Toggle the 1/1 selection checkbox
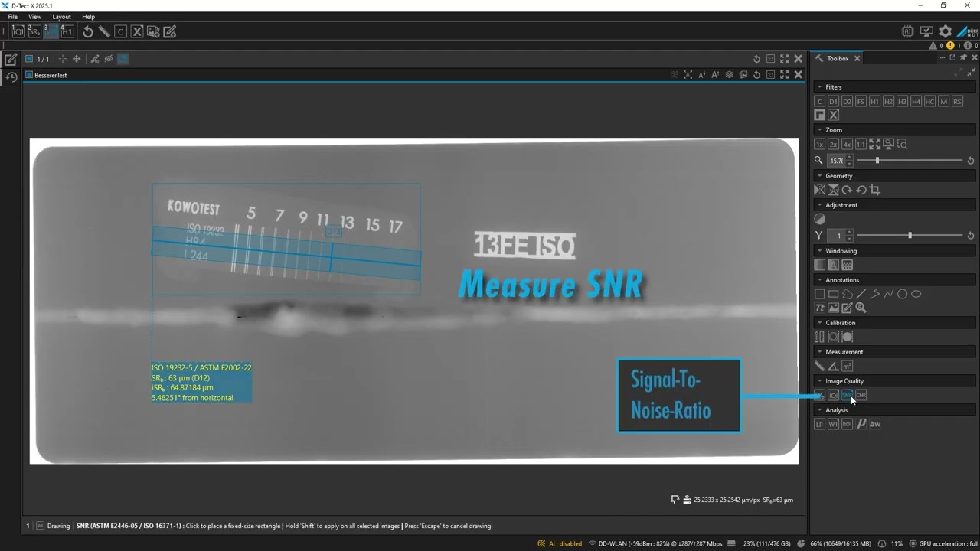Image resolution: width=980 pixels, height=551 pixels. [28, 59]
